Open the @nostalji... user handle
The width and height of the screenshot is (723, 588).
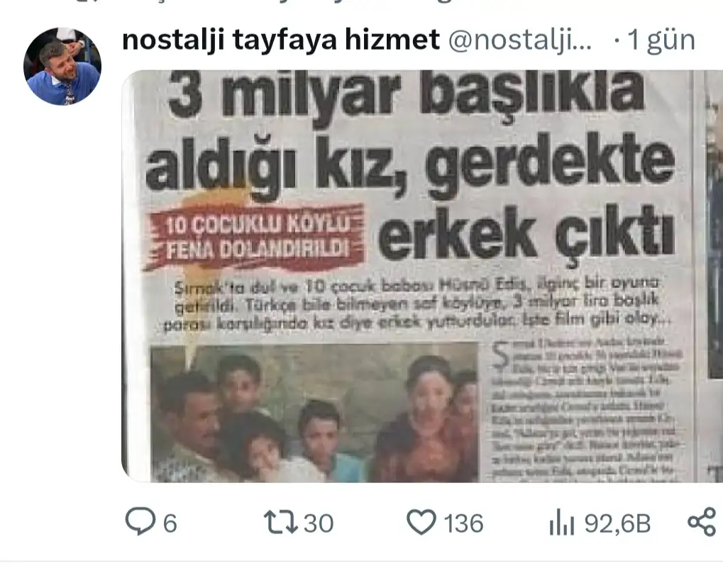click(x=519, y=40)
